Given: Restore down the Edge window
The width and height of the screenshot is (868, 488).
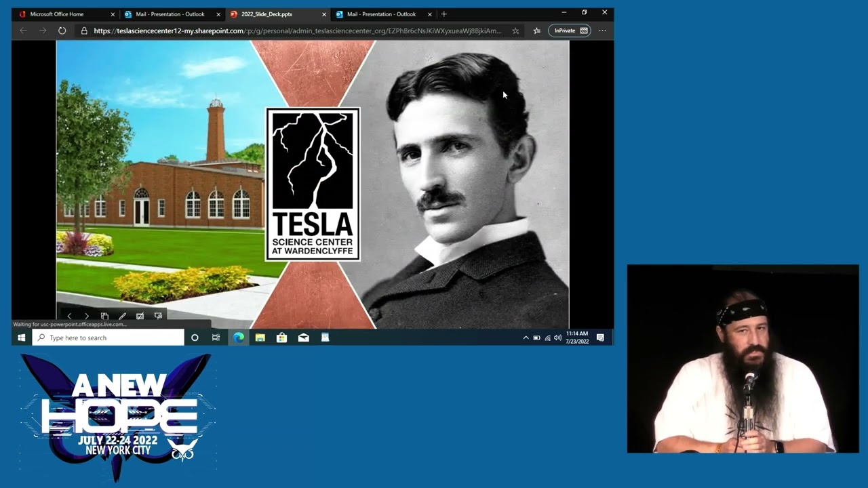Looking at the screenshot, I should click(x=584, y=13).
